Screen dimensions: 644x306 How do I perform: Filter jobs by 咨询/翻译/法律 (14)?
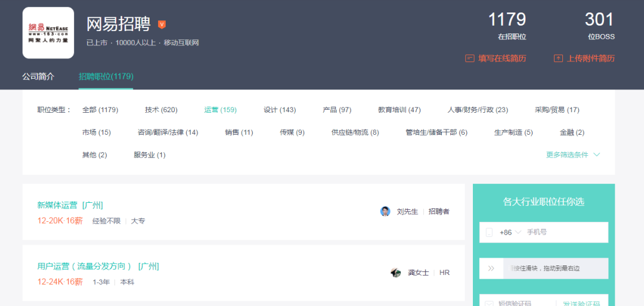click(168, 132)
